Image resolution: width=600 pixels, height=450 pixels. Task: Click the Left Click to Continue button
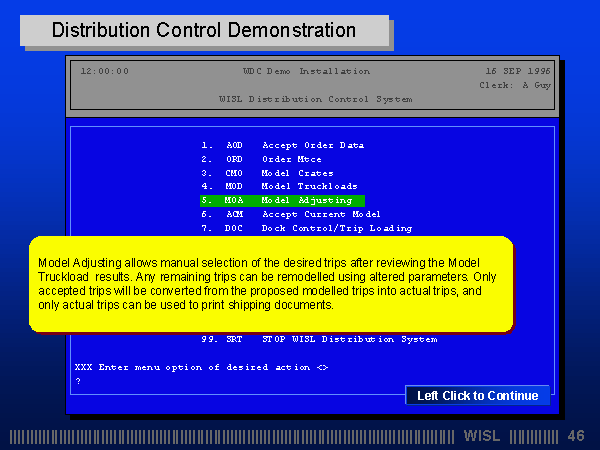[x=478, y=395]
